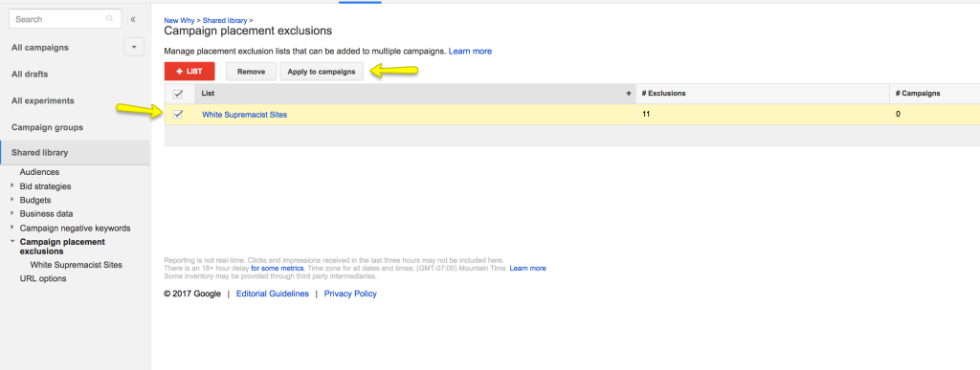Click New Why breadcrumb link
The width and height of the screenshot is (980, 370).
click(x=179, y=21)
